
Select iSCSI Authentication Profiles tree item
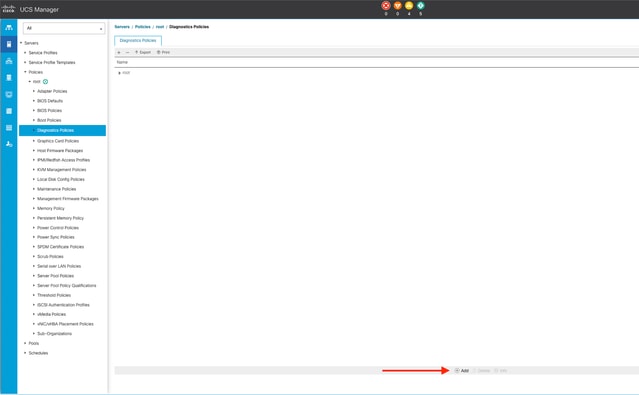click(63, 305)
